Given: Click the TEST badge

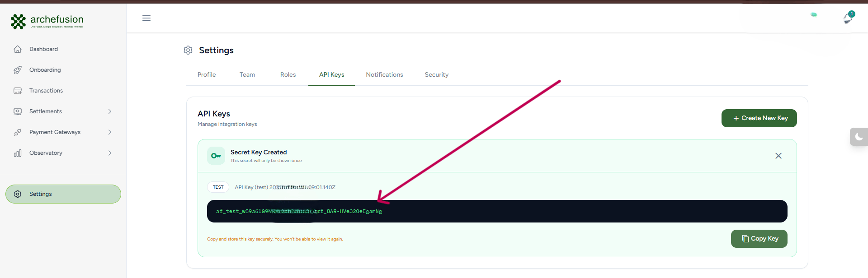Looking at the screenshot, I should tap(218, 187).
